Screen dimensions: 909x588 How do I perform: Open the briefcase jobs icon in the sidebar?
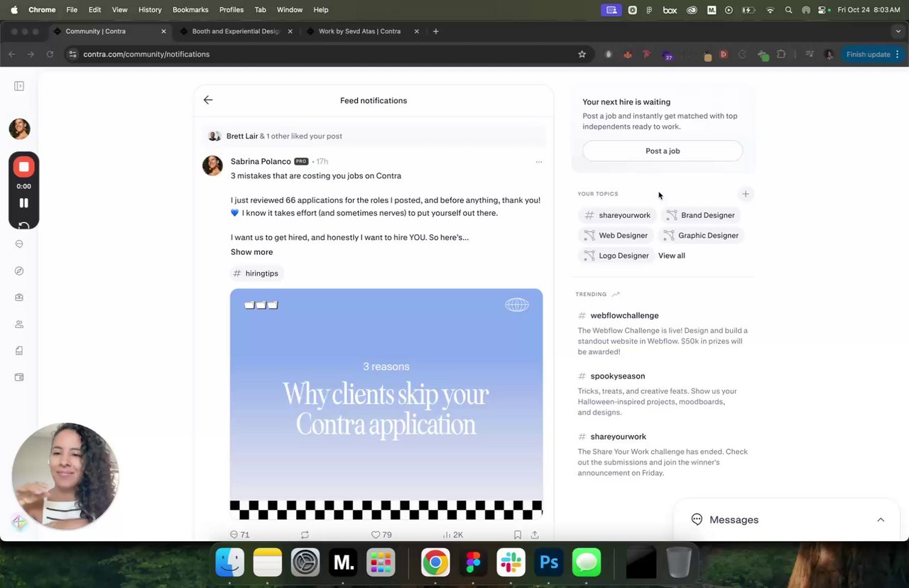click(19, 298)
